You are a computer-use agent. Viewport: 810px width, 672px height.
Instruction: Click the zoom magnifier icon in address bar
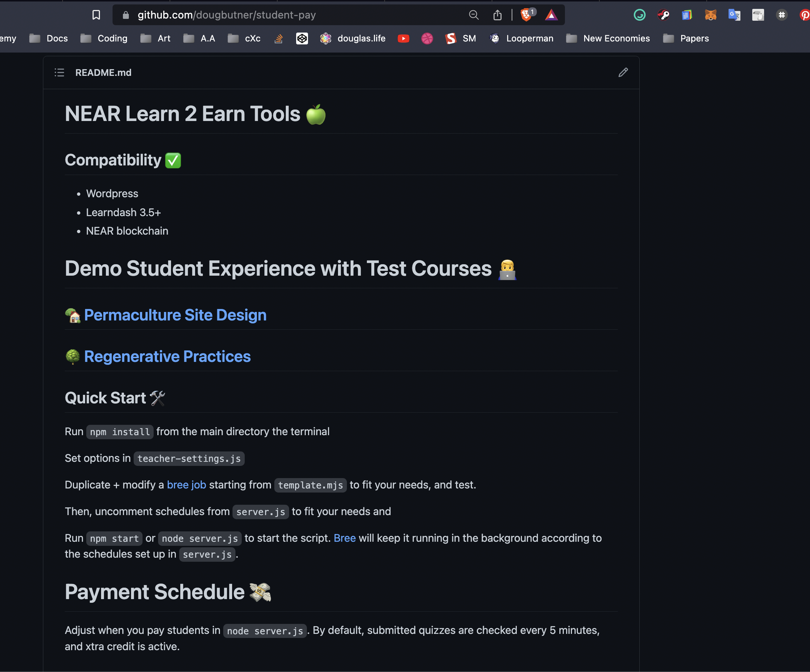tap(473, 15)
